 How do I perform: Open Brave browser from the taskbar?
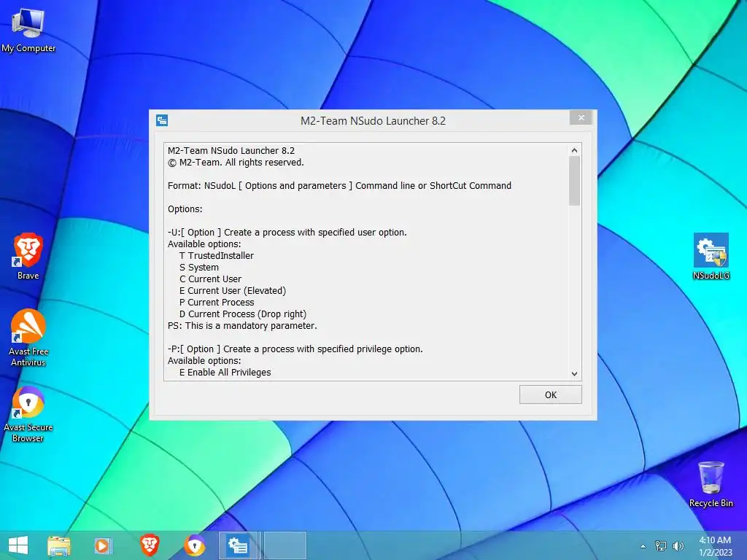(x=149, y=545)
